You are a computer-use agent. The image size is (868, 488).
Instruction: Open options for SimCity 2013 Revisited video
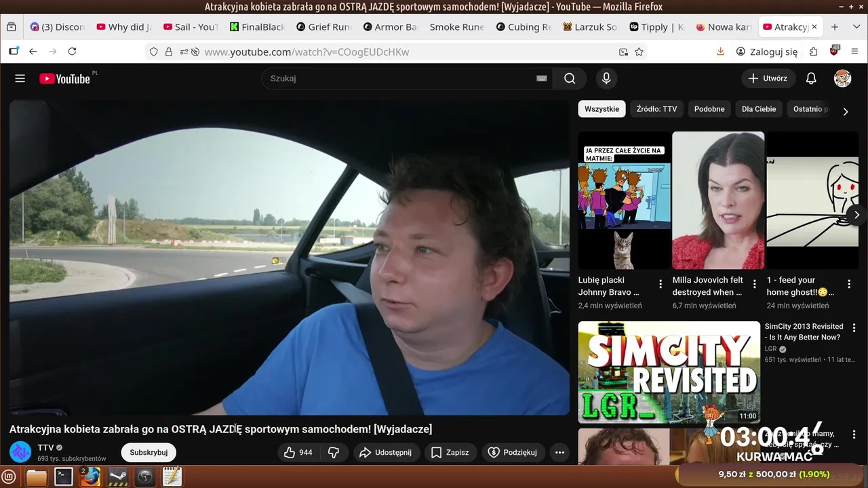(x=854, y=327)
